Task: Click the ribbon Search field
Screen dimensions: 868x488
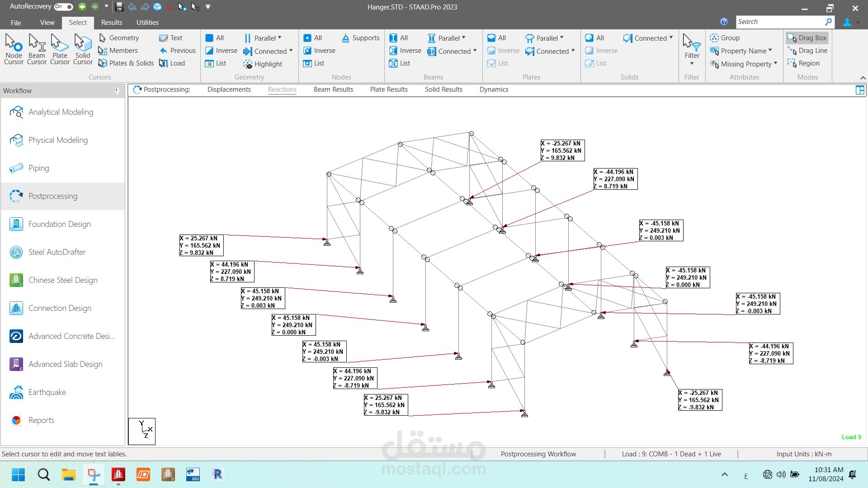Action: [780, 22]
